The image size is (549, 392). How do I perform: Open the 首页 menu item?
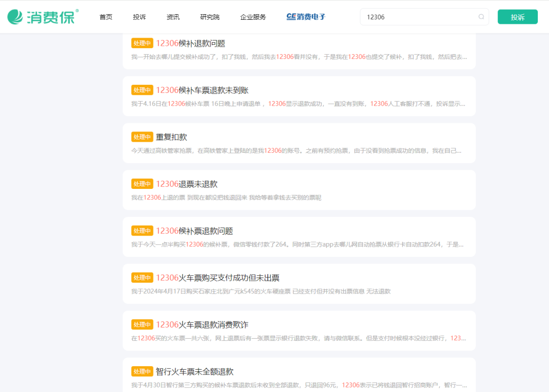point(106,16)
